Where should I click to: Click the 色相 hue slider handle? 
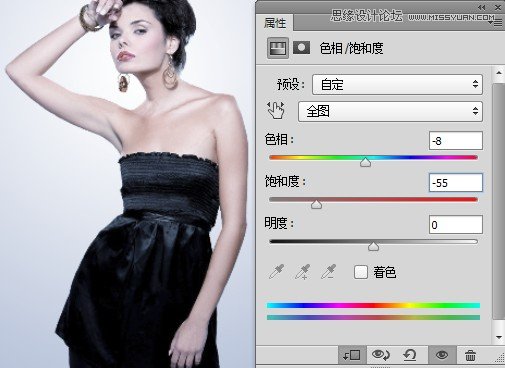tap(366, 162)
